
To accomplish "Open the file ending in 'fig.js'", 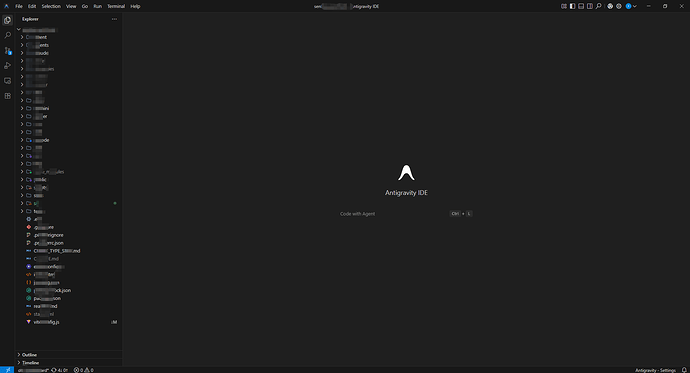I will (x=69, y=322).
